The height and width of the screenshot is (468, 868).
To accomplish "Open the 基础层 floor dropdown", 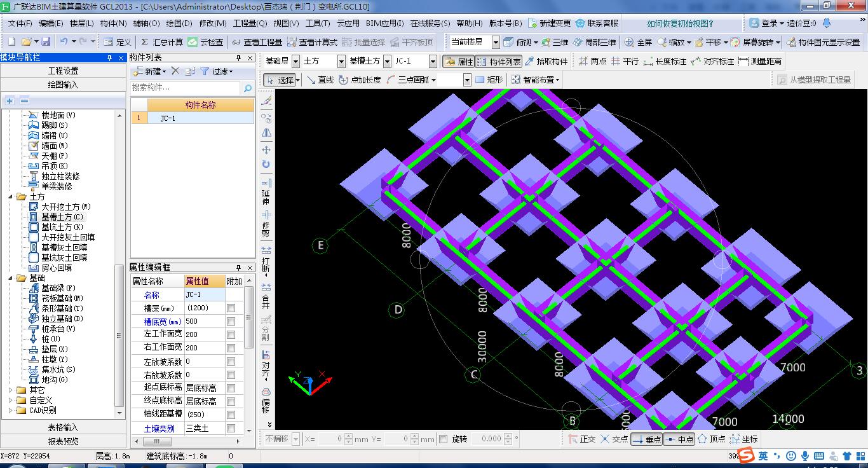I will 295,62.
